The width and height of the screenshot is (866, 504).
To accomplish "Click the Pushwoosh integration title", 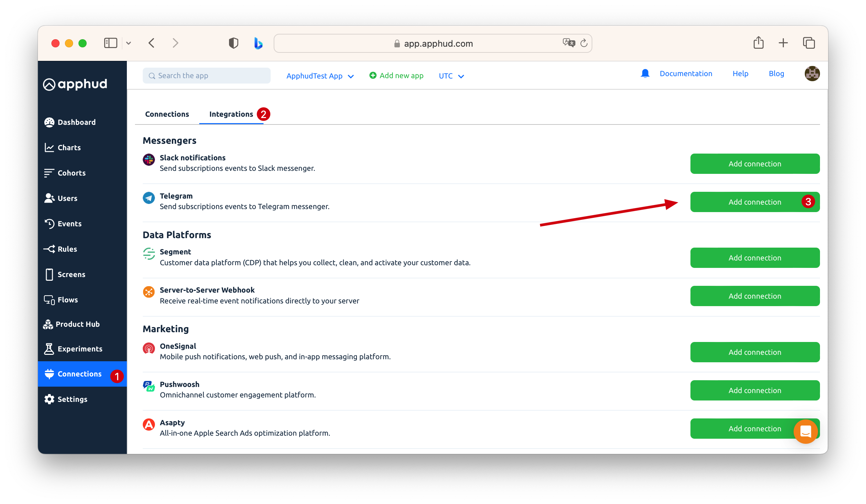I will click(x=179, y=384).
